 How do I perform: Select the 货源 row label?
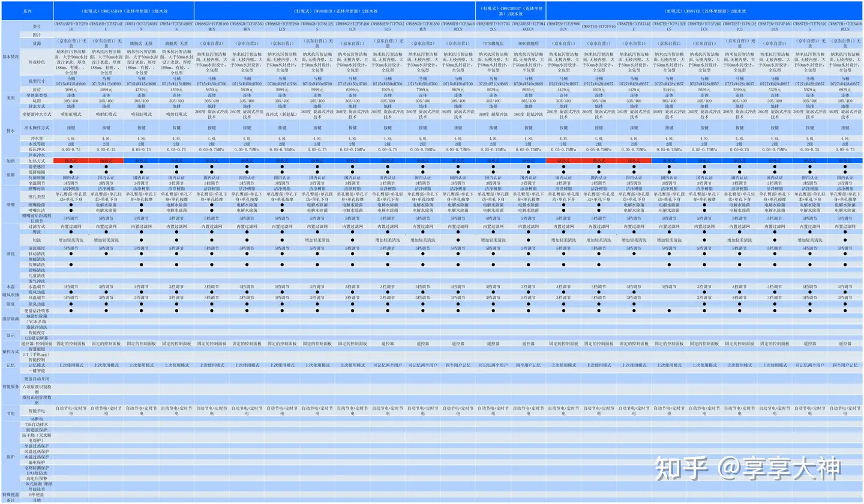point(37,43)
